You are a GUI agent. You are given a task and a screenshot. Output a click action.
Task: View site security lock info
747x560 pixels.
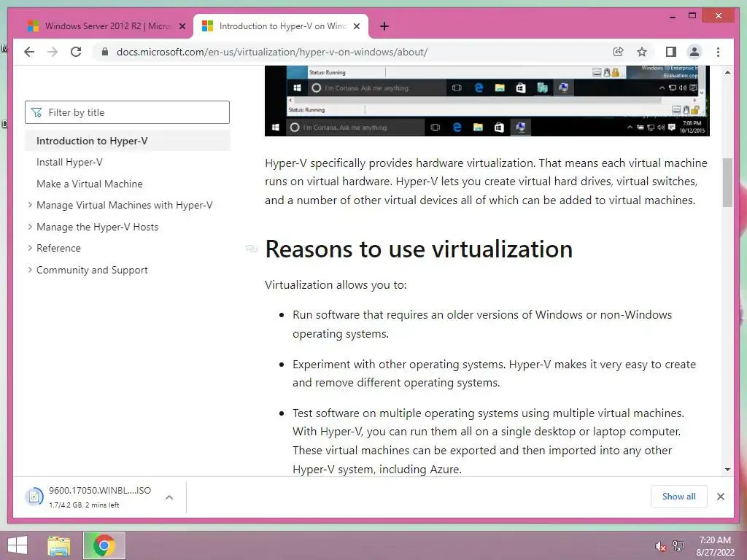pos(105,52)
